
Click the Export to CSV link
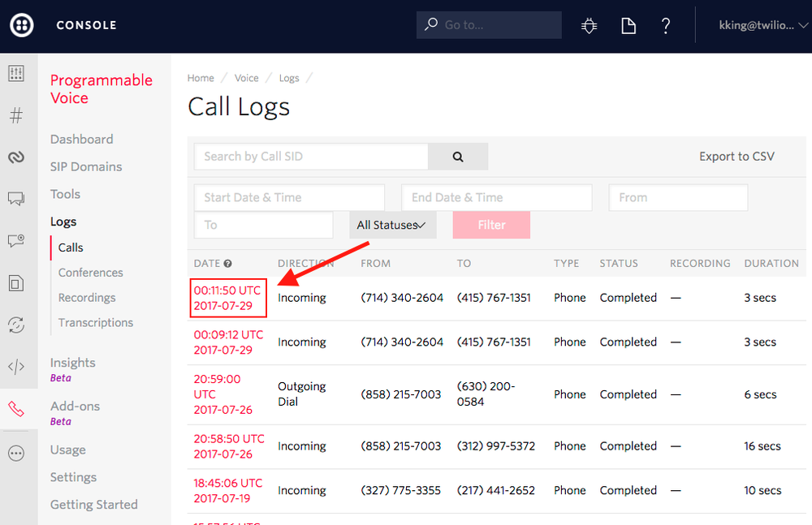pyautogui.click(x=736, y=156)
